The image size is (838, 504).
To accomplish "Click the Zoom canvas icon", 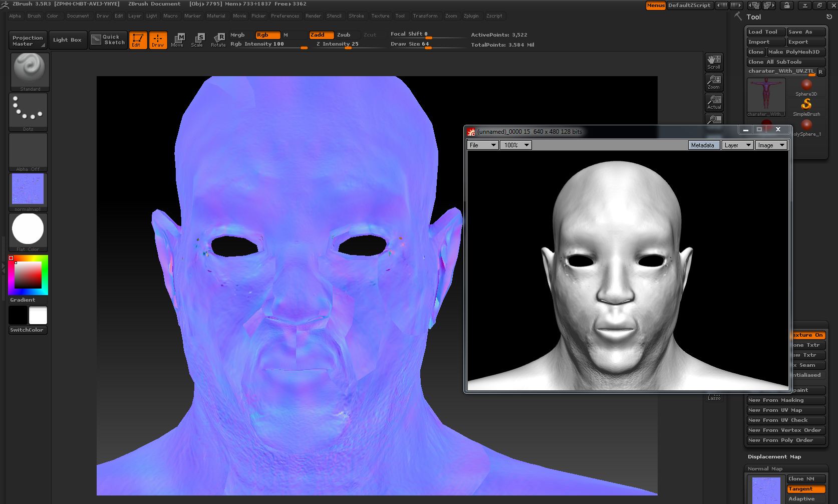I will (x=714, y=82).
